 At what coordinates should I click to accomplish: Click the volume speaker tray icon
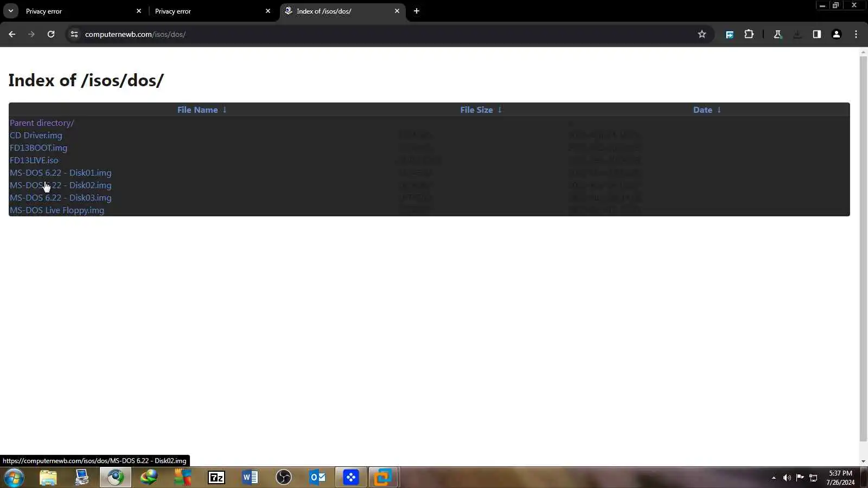click(787, 478)
